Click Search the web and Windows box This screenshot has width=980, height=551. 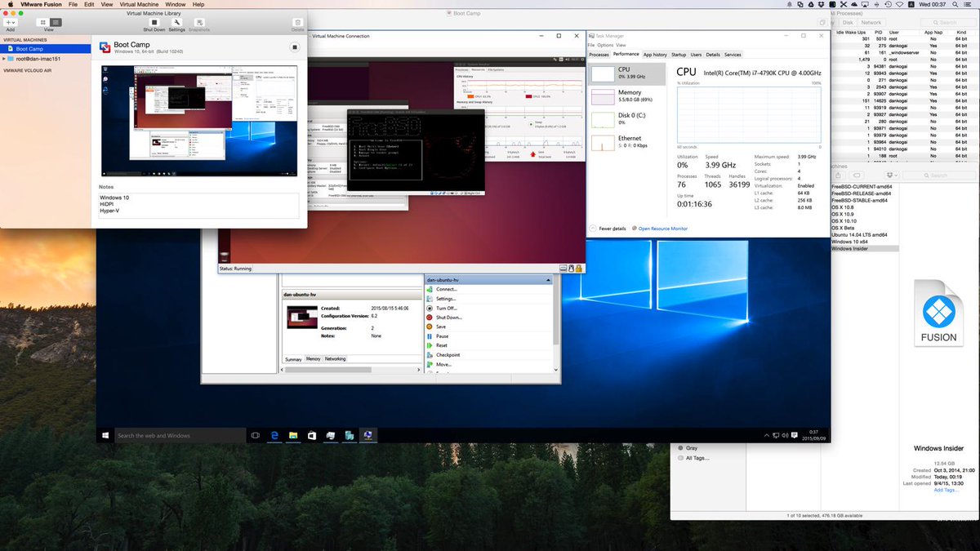[180, 436]
